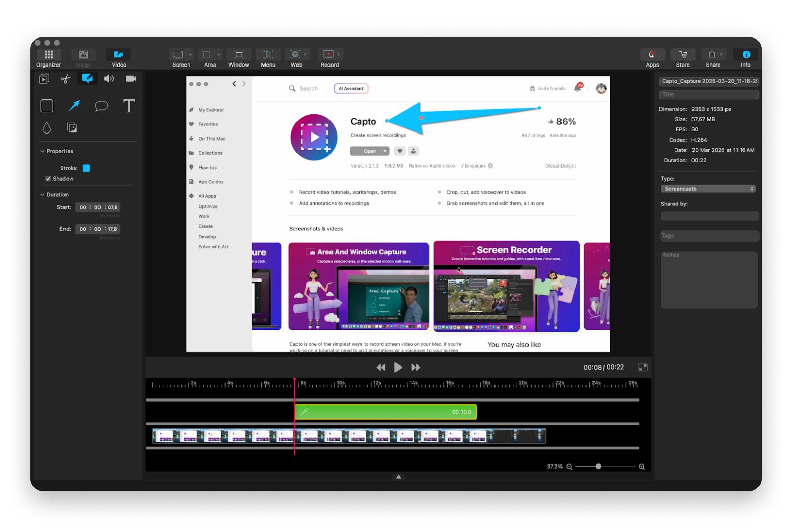Collapse the Duration section
Viewport: 792px width, 532px height.
click(42, 195)
